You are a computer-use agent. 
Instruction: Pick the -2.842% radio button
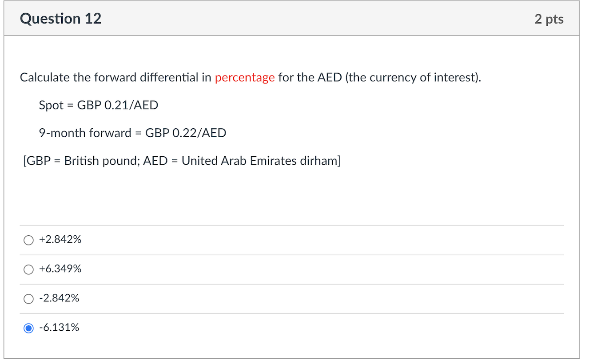pyautogui.click(x=28, y=299)
